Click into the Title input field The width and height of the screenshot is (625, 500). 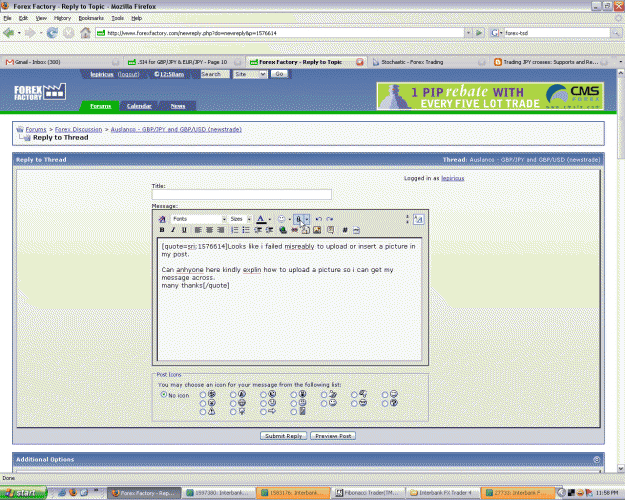click(x=242, y=195)
